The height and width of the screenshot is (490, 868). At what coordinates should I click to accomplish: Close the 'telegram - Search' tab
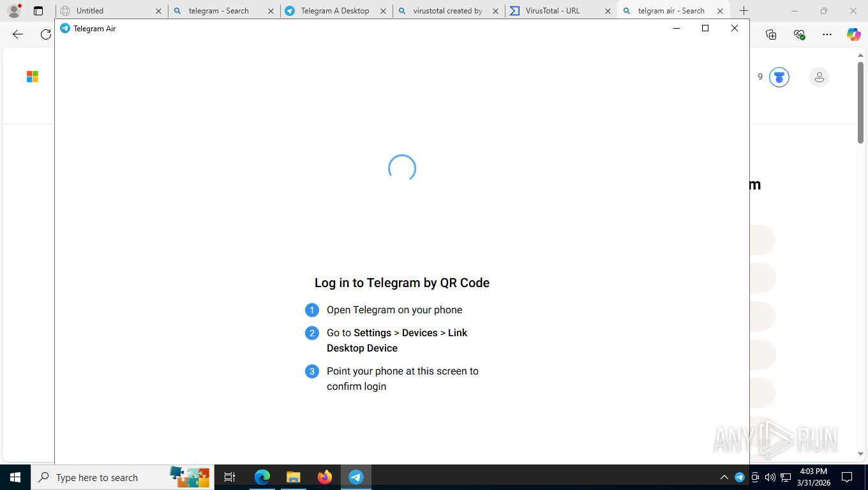[x=271, y=11]
